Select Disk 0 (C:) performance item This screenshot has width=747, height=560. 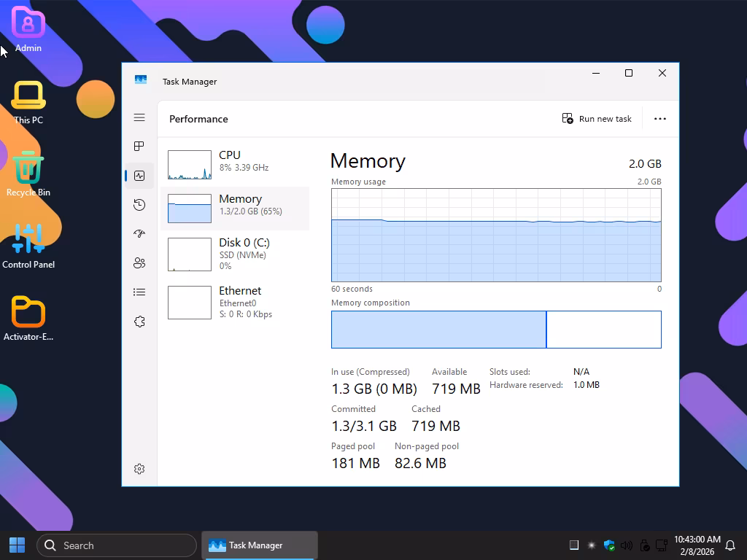235,253
